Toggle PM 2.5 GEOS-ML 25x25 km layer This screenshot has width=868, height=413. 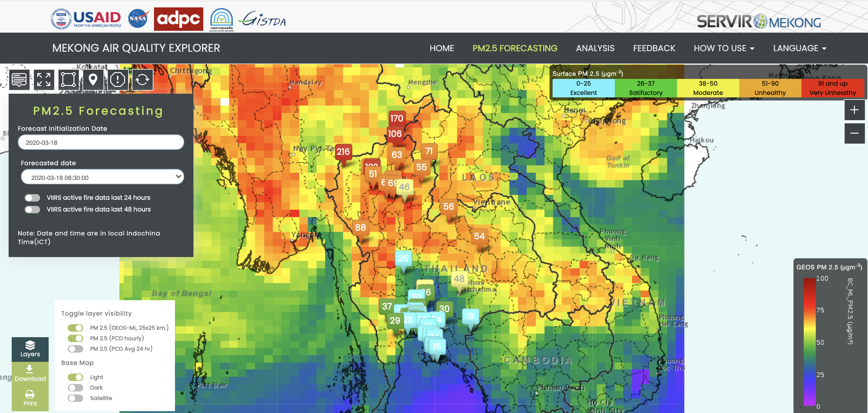75,328
